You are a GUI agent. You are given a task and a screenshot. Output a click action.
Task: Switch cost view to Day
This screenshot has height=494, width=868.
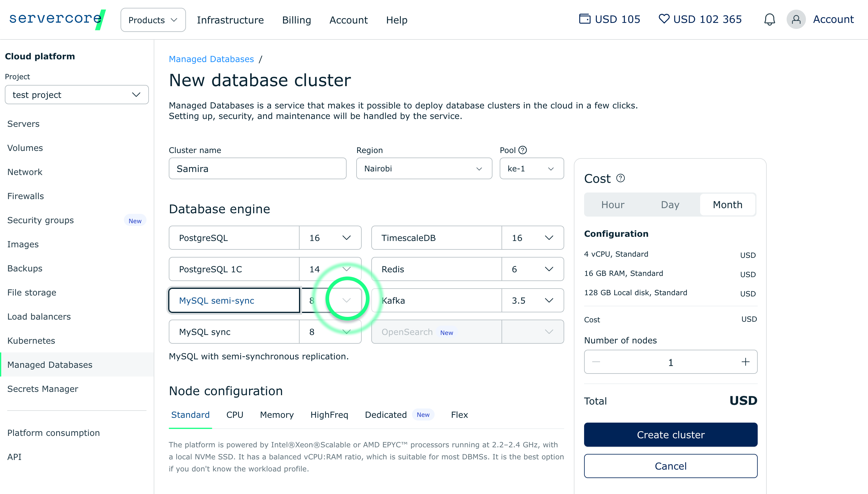(670, 205)
